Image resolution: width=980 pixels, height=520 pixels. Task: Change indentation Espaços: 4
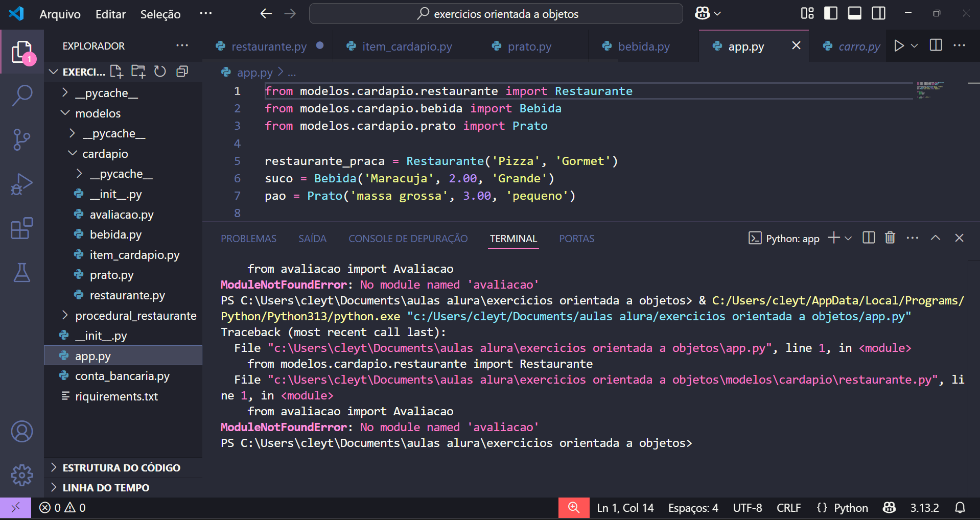(x=693, y=508)
